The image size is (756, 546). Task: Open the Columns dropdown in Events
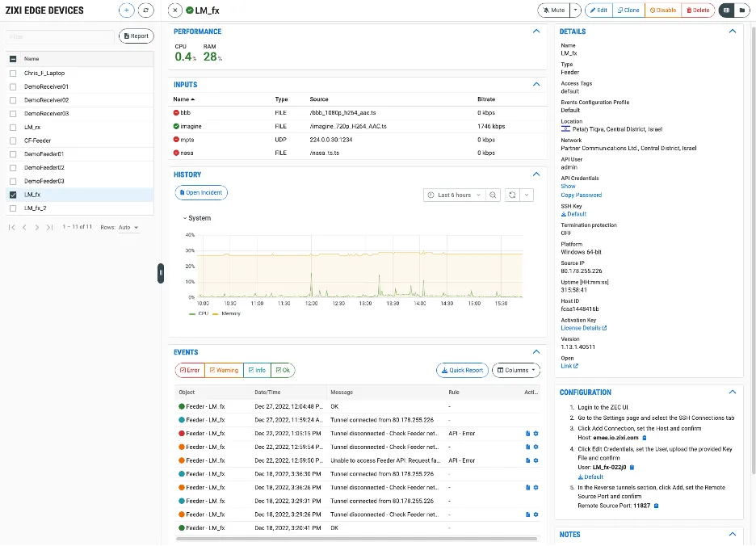(516, 371)
